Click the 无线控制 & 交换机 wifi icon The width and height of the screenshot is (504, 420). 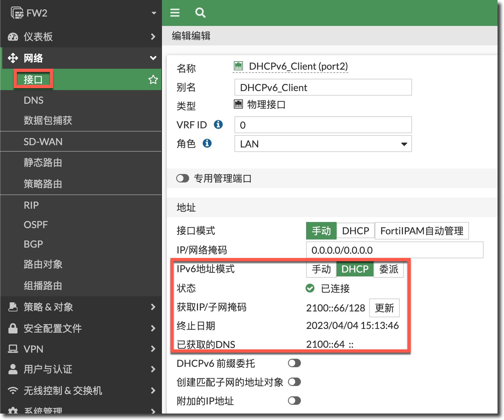[x=13, y=391]
